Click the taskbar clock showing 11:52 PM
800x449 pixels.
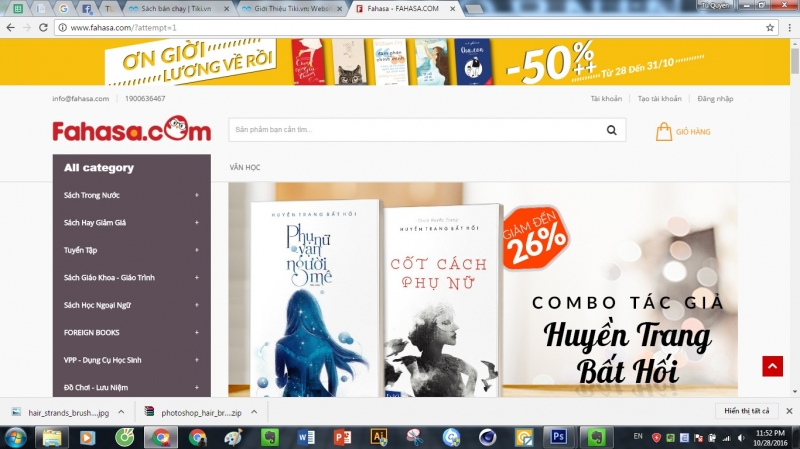770,438
